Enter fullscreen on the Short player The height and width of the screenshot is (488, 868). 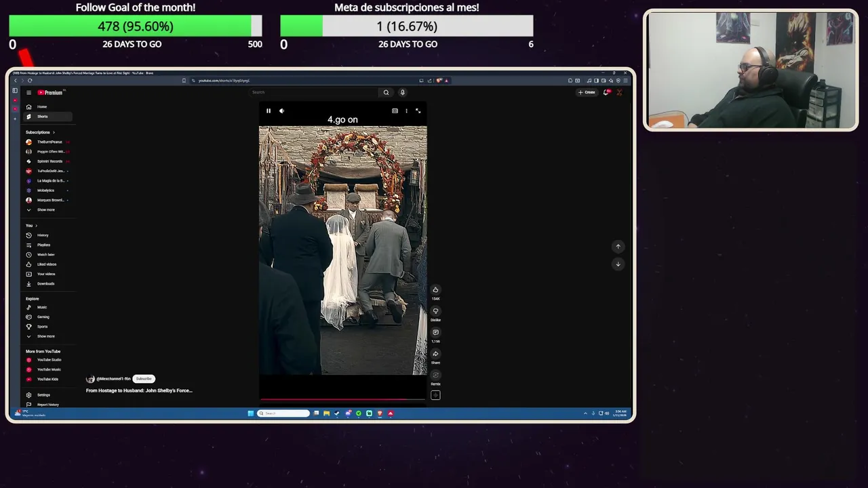[418, 110]
